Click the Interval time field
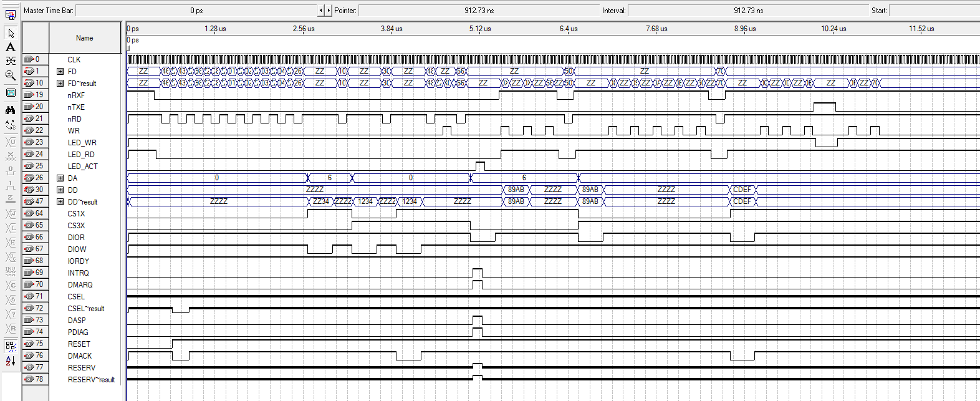The height and width of the screenshot is (401, 980). point(748,10)
